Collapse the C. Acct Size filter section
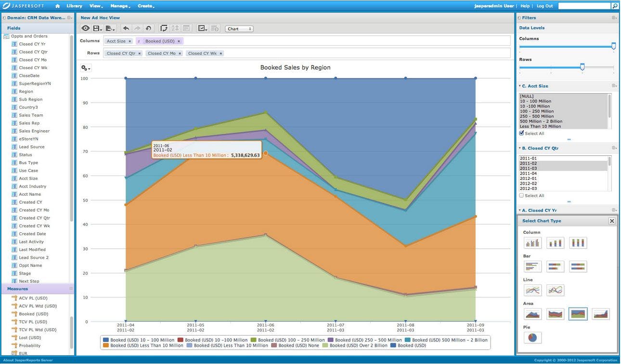Screen dimensions: 621x364 [519, 86]
